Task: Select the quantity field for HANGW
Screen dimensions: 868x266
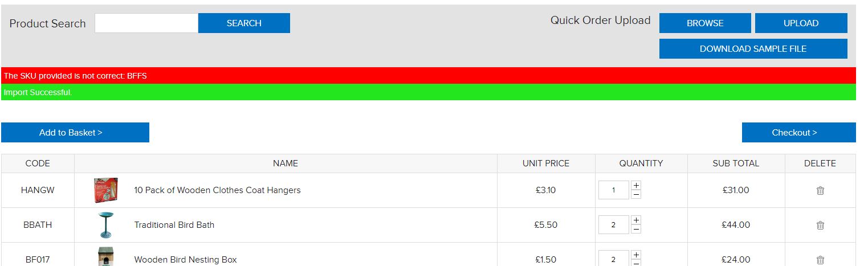Action: pos(613,190)
